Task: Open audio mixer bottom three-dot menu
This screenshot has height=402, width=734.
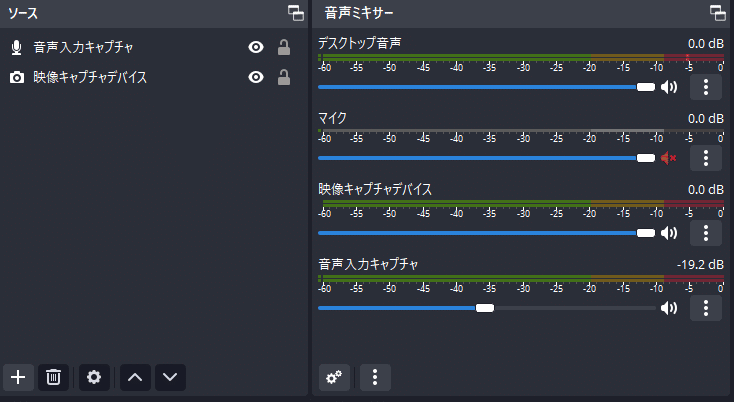Action: [375, 377]
